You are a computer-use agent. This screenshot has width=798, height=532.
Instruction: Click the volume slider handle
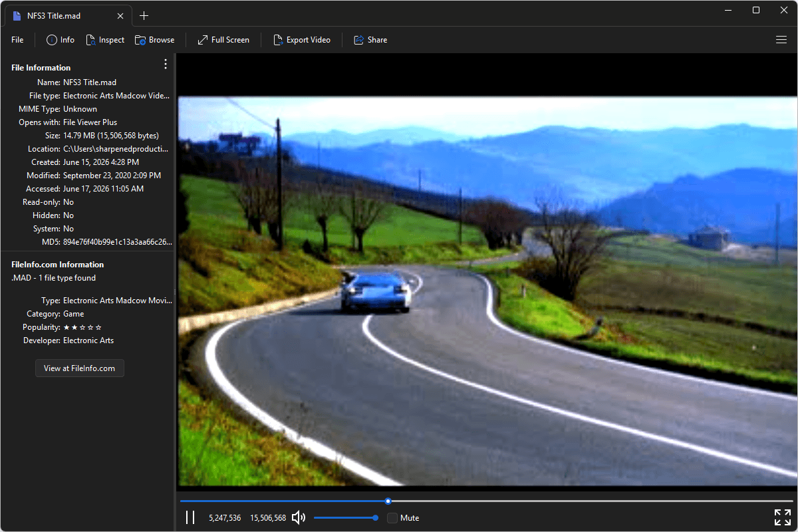point(376,517)
